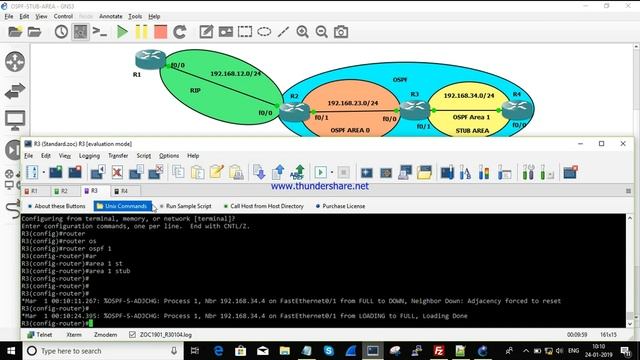The image size is (640, 360).
Task: Toggle the ZOC1901_R30104.log logging checkbox
Action: [132, 335]
